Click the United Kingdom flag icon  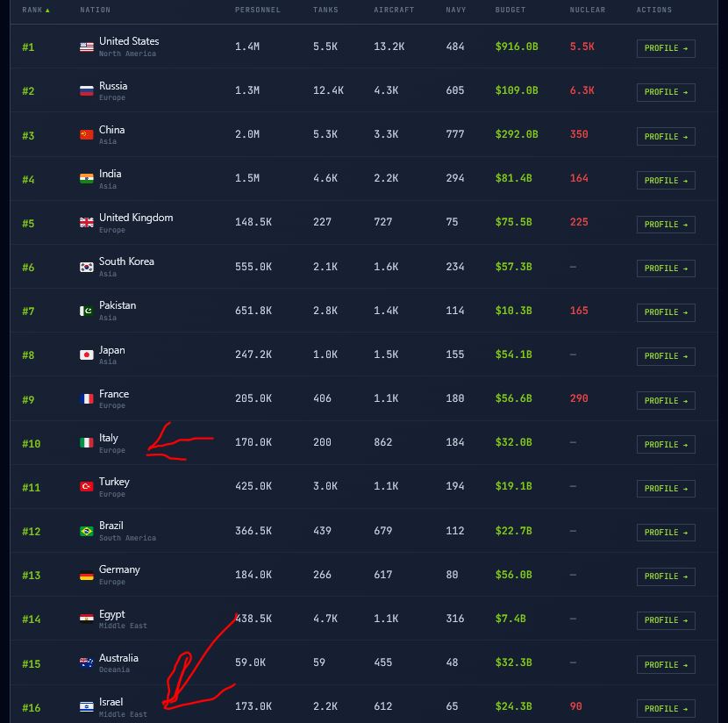click(86, 223)
